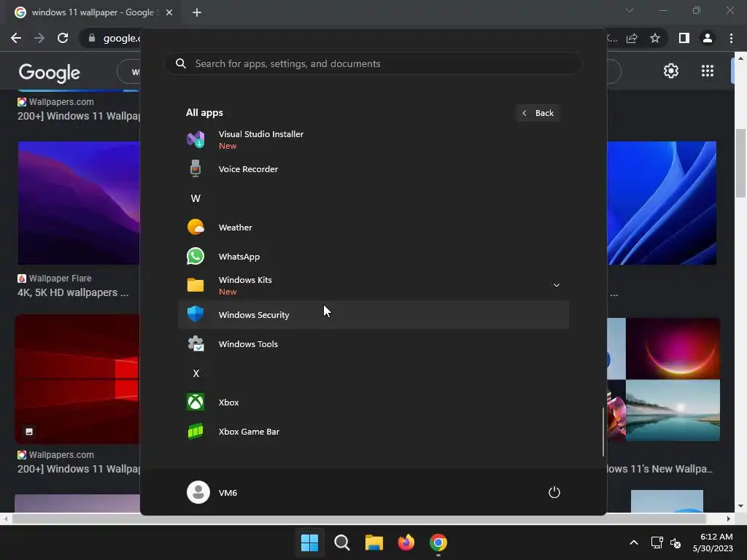
Task: Open the lake landscape wallpaper thumbnail
Action: 673,411
